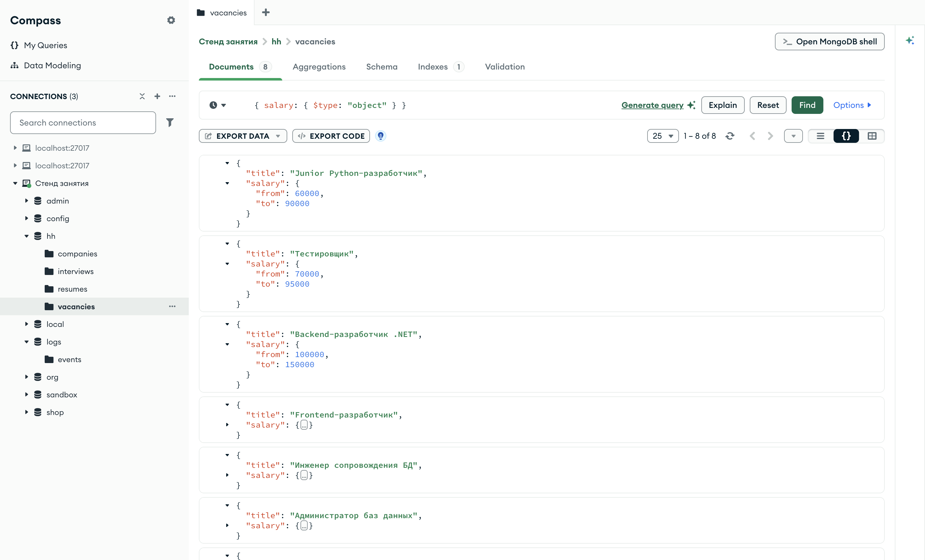Click the Reset button
Image resolution: width=925 pixels, height=560 pixels.
click(x=768, y=105)
